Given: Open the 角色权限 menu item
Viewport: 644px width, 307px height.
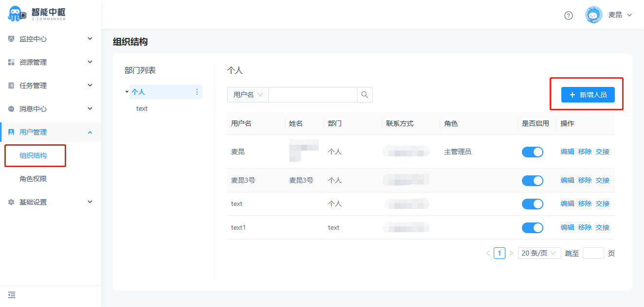Looking at the screenshot, I should [x=33, y=179].
